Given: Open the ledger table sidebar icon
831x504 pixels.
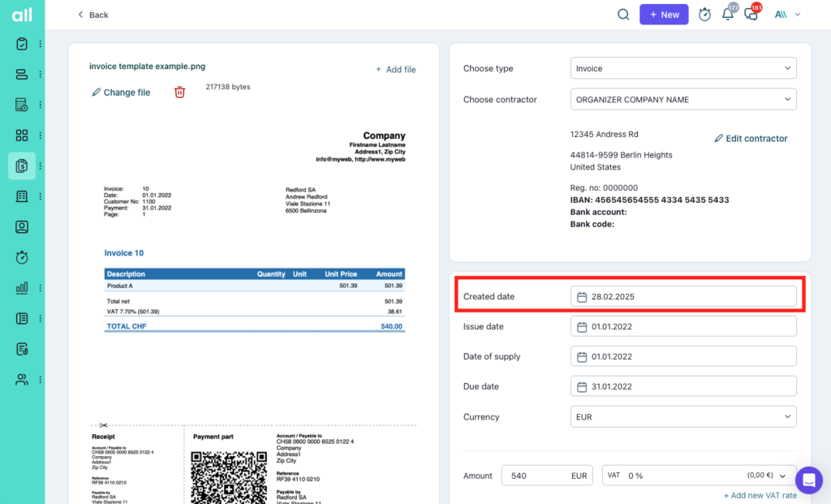Looking at the screenshot, I should pyautogui.click(x=22, y=196).
